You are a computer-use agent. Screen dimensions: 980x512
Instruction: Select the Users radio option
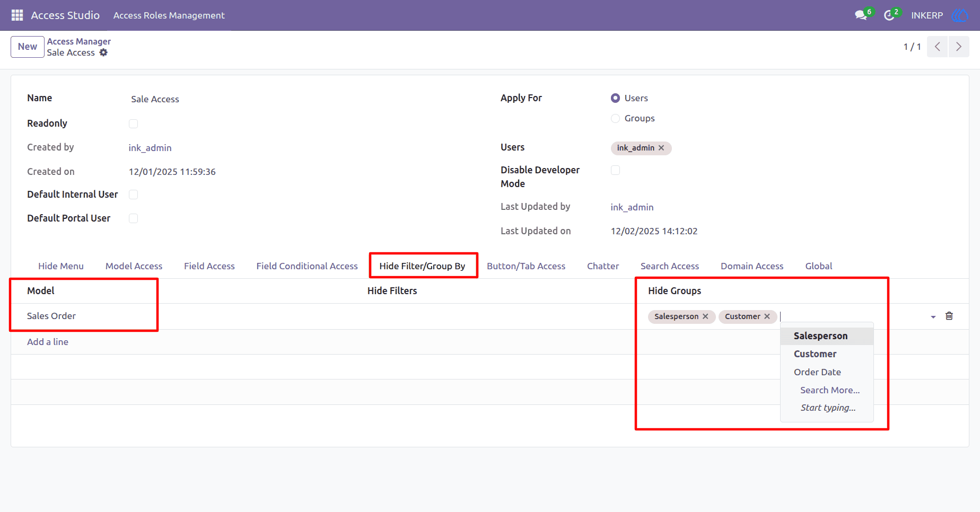[615, 98]
